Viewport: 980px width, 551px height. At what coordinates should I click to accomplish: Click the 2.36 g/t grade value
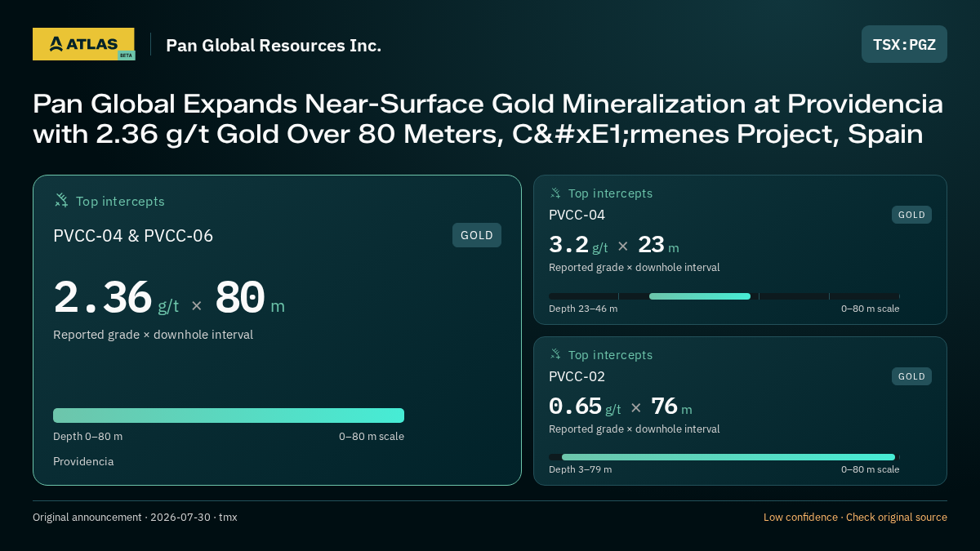(116, 298)
